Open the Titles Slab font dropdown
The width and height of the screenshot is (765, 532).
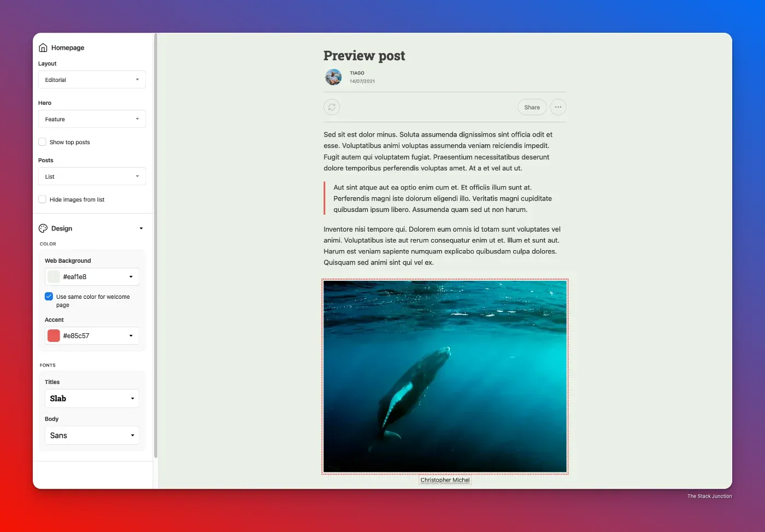click(92, 399)
